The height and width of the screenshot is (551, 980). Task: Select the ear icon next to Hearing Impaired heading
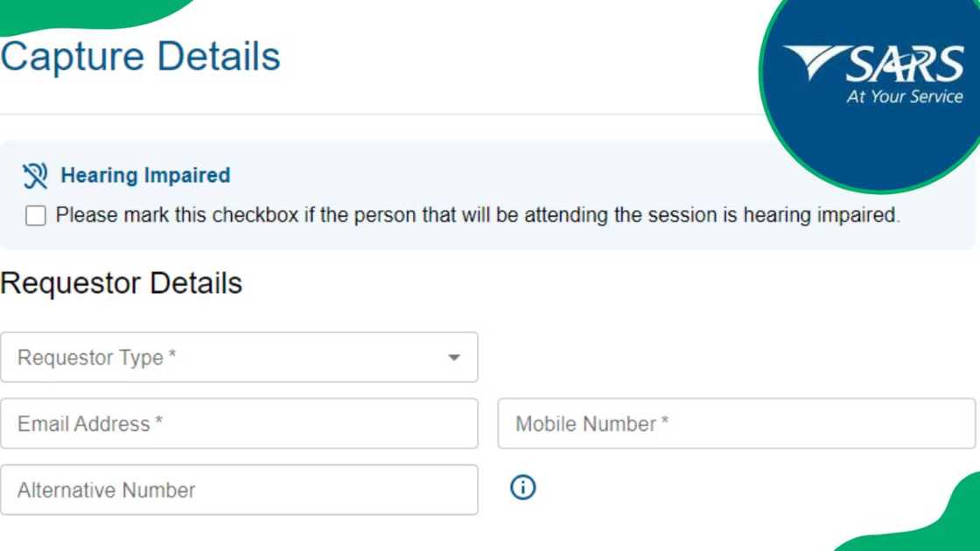click(34, 174)
